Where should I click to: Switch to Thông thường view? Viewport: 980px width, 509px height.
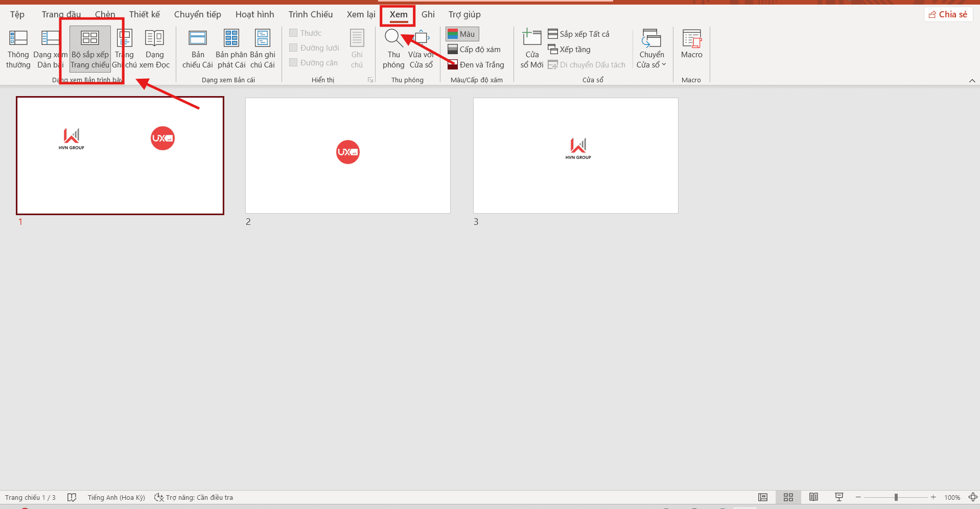[18, 48]
